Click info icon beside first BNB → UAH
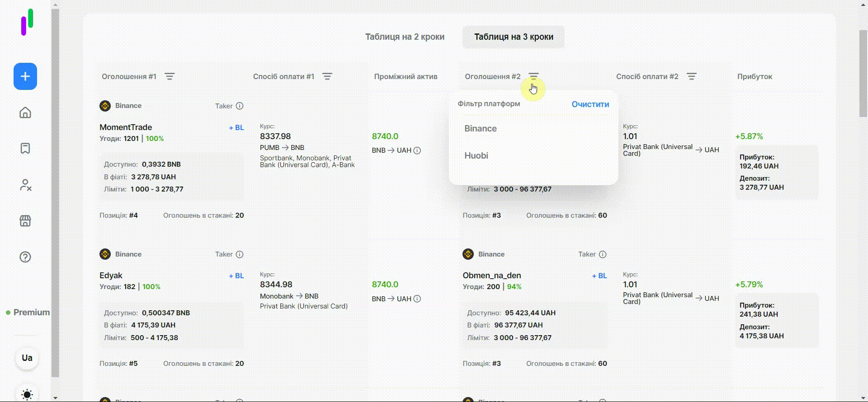 417,150
